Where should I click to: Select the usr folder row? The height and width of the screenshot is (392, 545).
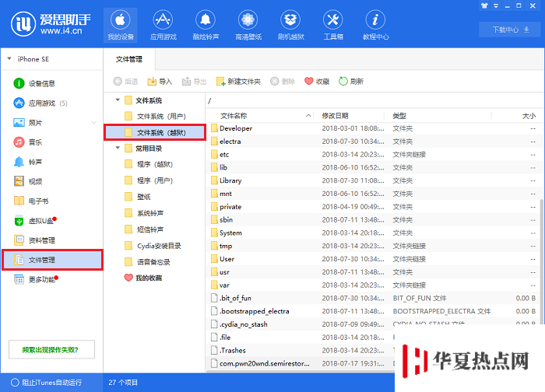pos(373,272)
